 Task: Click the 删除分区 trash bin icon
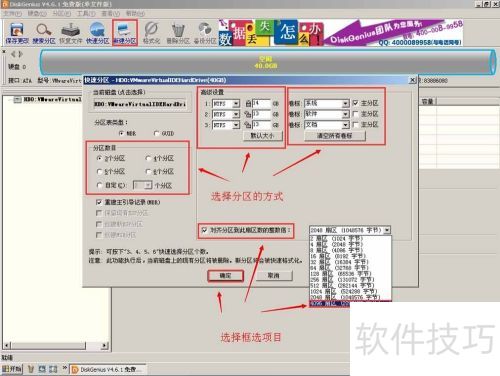pos(178,33)
